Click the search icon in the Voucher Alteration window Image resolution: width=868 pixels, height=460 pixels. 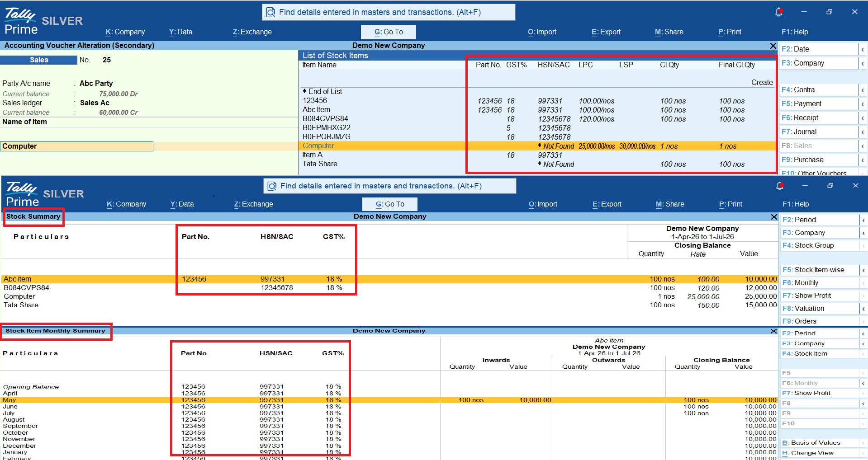(270, 12)
